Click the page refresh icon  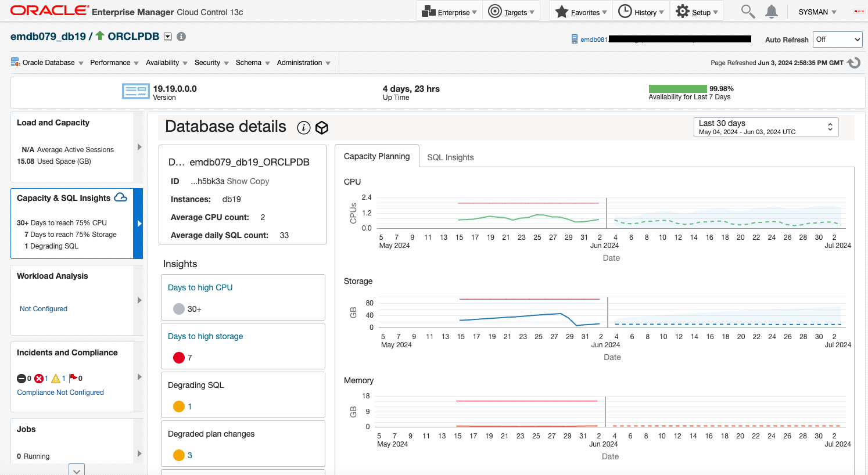click(x=854, y=63)
